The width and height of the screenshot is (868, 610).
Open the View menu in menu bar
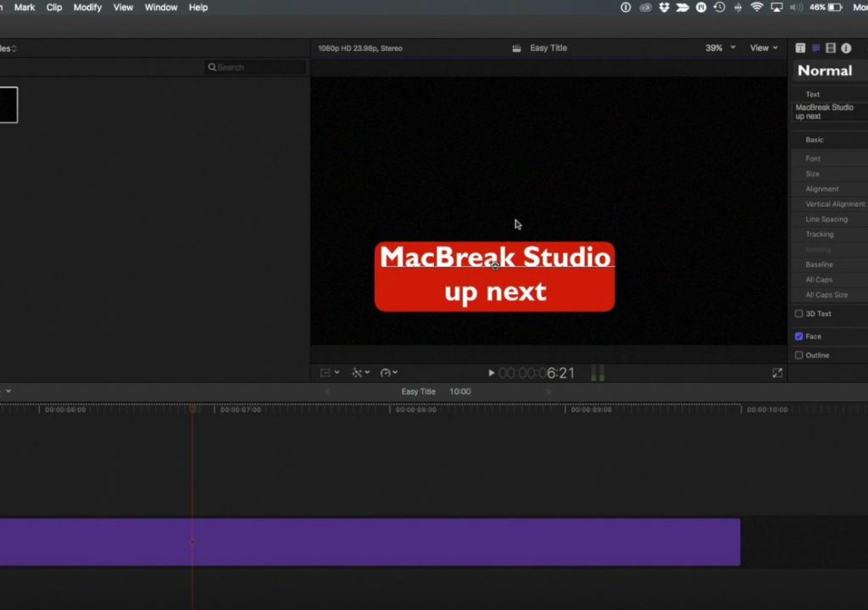click(123, 7)
